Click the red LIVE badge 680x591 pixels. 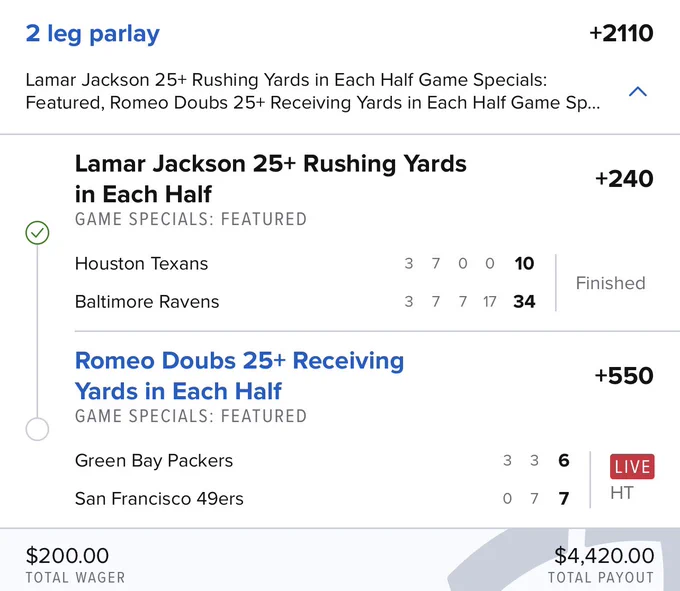[x=632, y=467]
